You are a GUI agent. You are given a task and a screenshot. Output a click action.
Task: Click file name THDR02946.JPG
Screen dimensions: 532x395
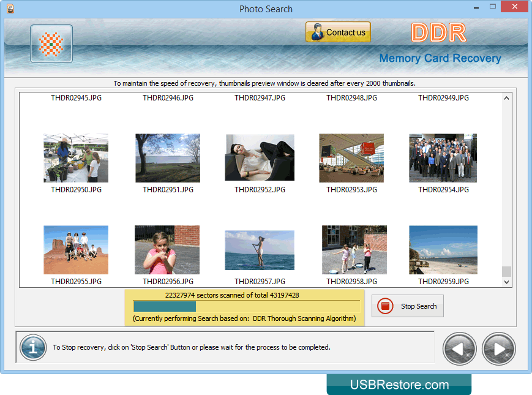[x=168, y=98]
